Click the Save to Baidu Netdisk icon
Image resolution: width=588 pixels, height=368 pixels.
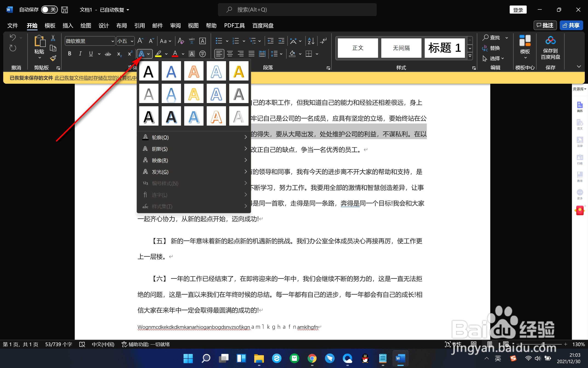550,47
